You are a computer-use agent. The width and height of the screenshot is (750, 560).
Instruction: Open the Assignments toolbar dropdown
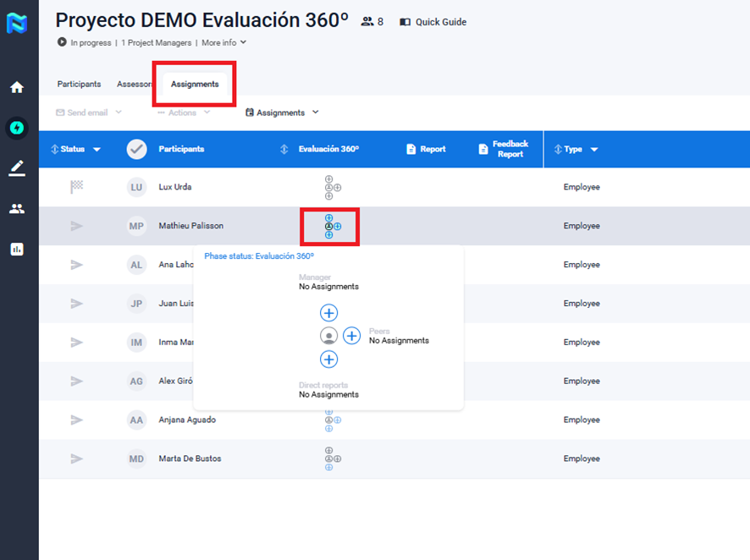pyautogui.click(x=282, y=113)
